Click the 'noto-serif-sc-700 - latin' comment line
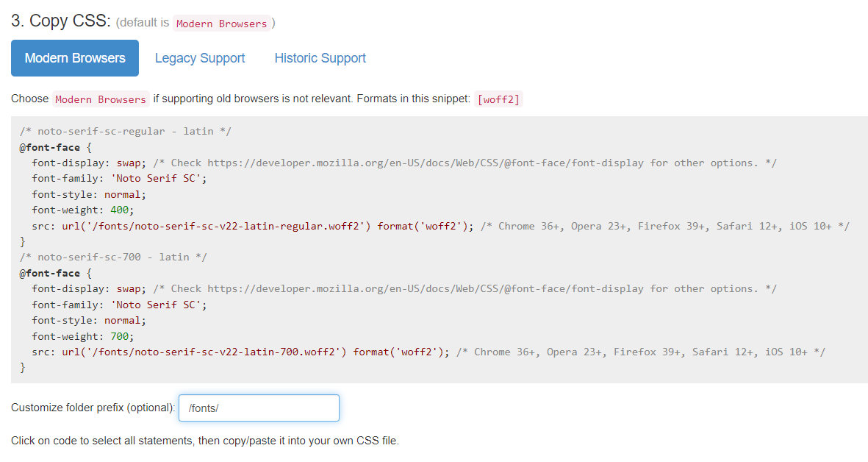 (x=113, y=257)
